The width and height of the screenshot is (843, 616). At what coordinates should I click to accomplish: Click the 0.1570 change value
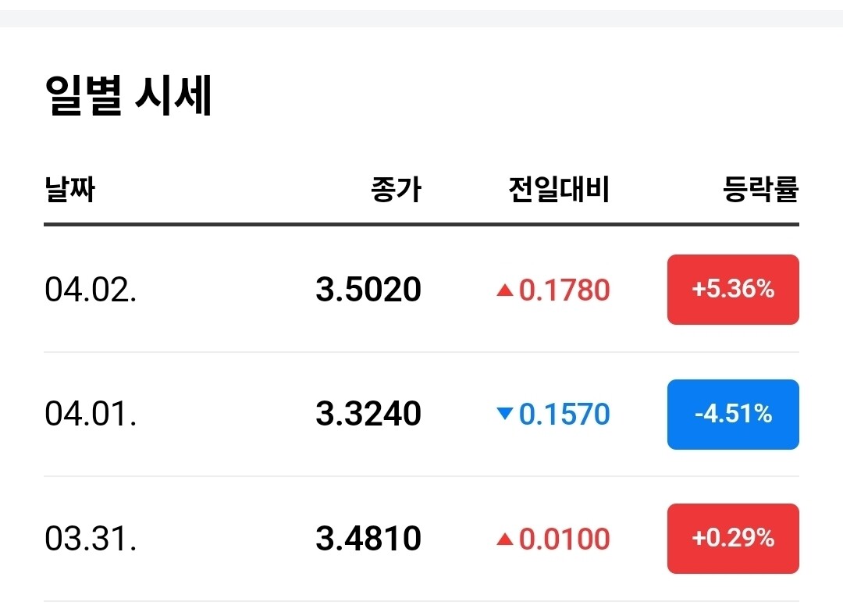(x=564, y=415)
